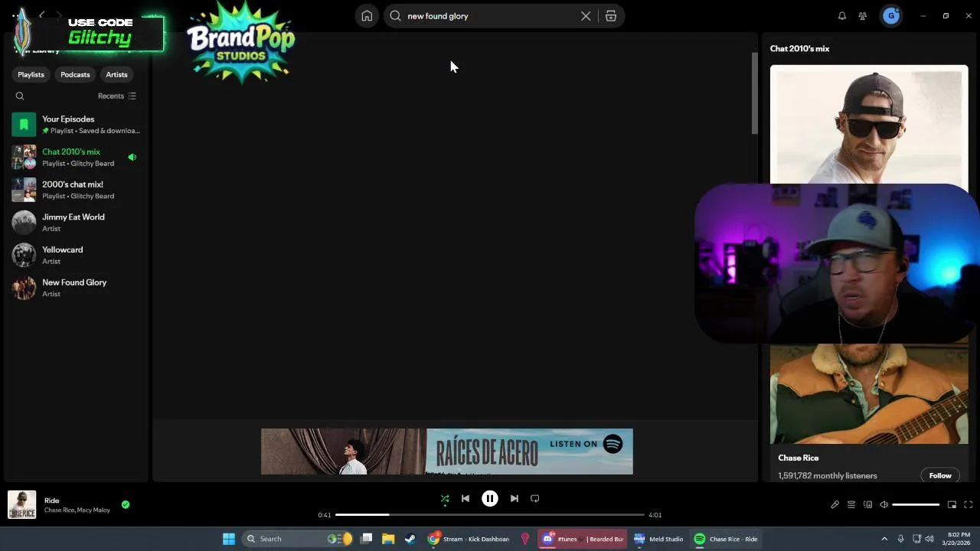Open the notifications bell
The width and height of the screenshot is (980, 551).
(x=842, y=16)
